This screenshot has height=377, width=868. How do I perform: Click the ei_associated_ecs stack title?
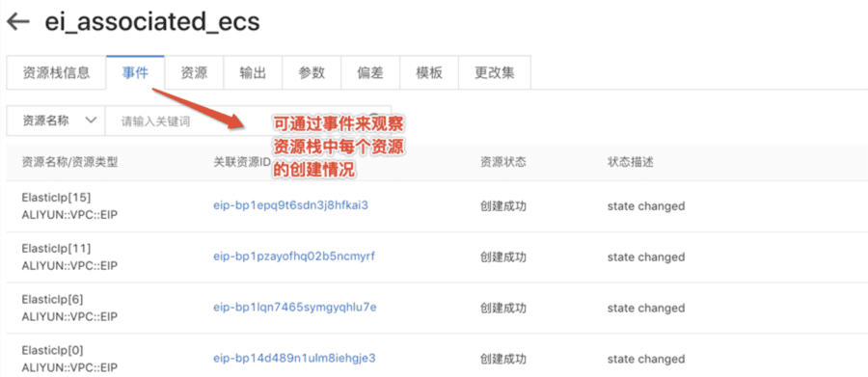click(151, 23)
